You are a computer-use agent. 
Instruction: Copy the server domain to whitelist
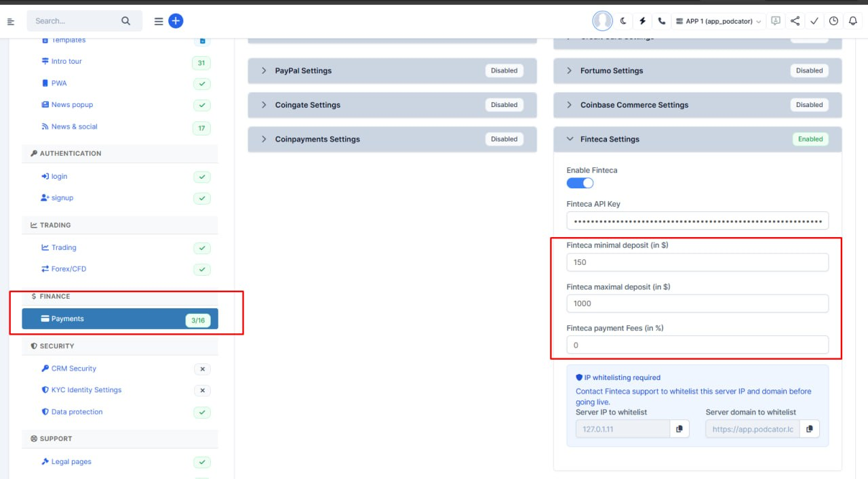809,429
